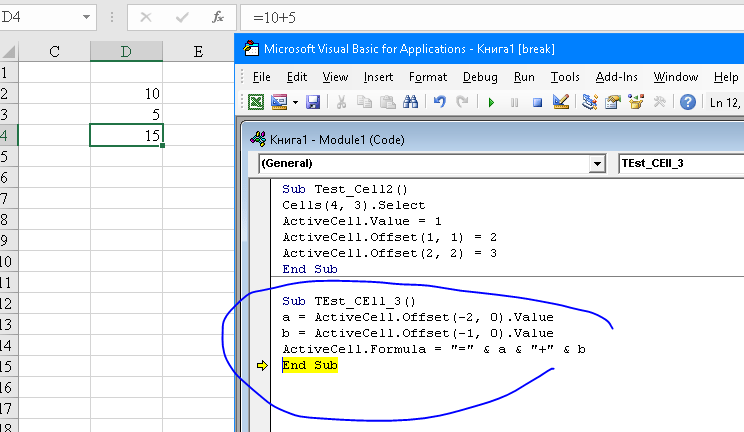
Task: Click the yellow execution arrow in margin
Action: pos(262,365)
